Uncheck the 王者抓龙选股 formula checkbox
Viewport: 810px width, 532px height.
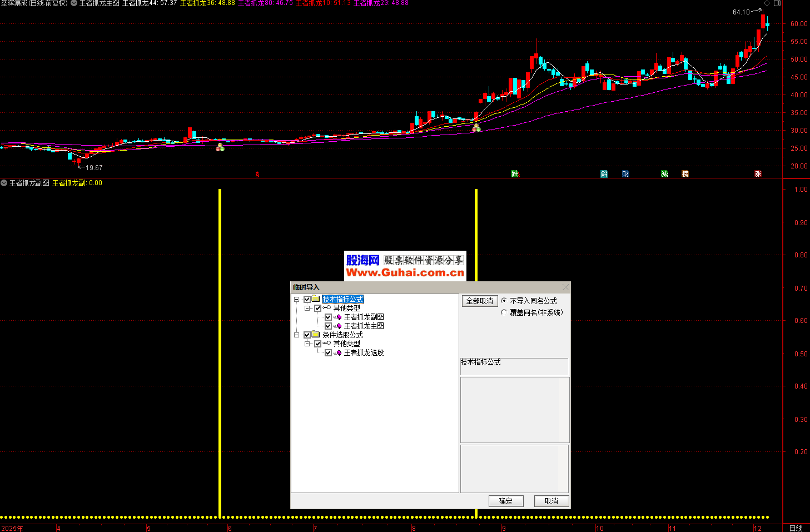tap(328, 353)
